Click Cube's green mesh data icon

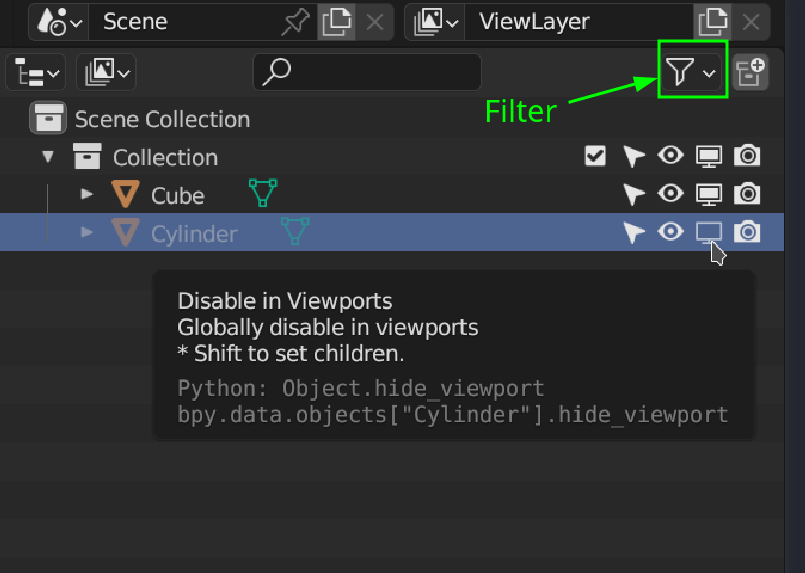tap(263, 192)
